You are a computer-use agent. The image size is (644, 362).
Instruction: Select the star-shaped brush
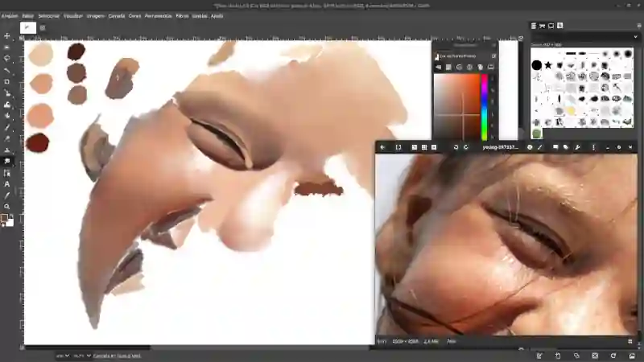click(548, 65)
